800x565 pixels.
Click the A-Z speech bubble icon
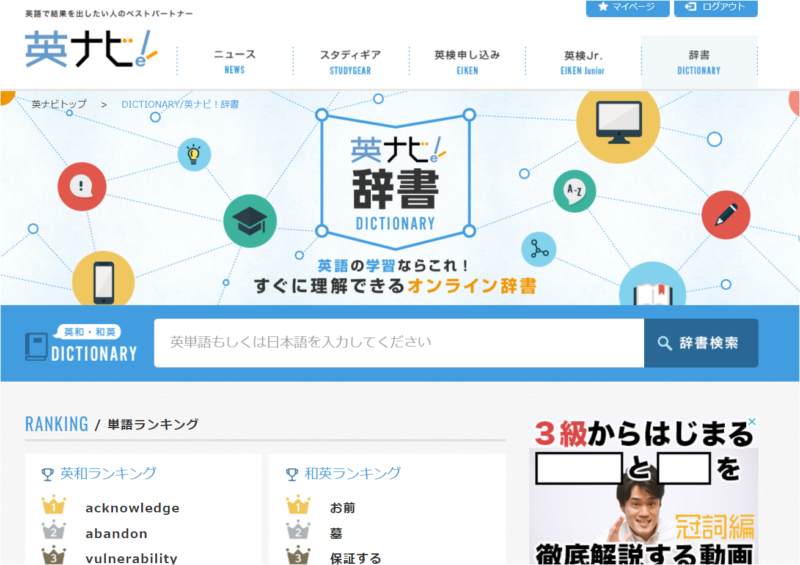[574, 191]
